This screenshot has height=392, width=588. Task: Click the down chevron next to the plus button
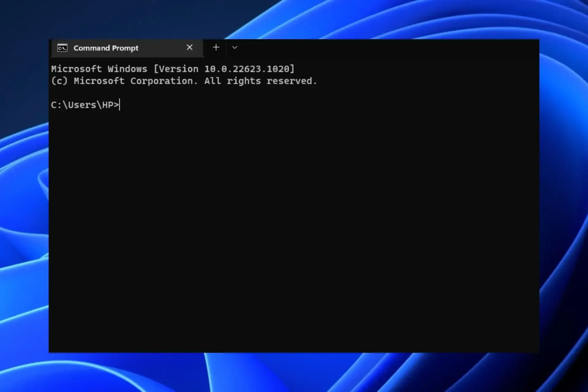pyautogui.click(x=235, y=48)
